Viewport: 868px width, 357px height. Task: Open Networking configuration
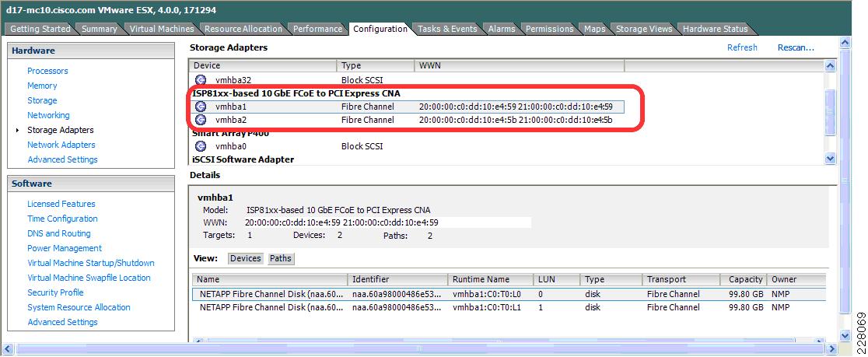point(48,115)
